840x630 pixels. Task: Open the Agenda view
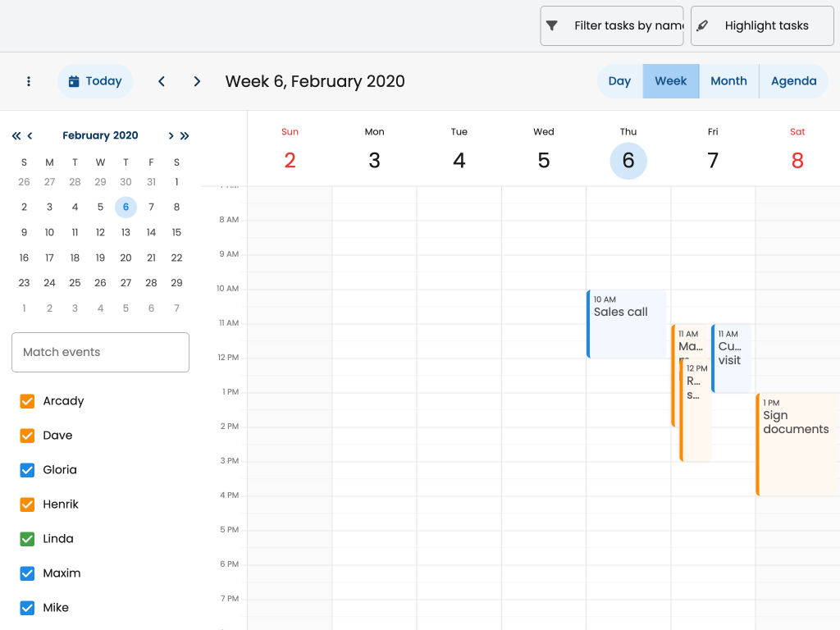pyautogui.click(x=793, y=81)
